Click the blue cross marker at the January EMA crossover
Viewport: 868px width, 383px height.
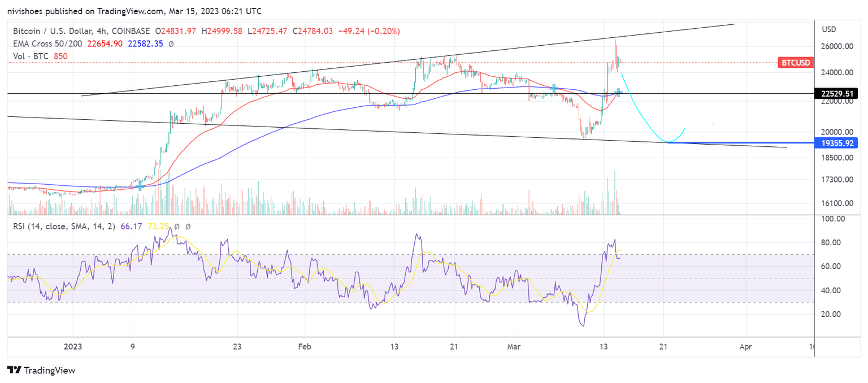[x=140, y=186]
